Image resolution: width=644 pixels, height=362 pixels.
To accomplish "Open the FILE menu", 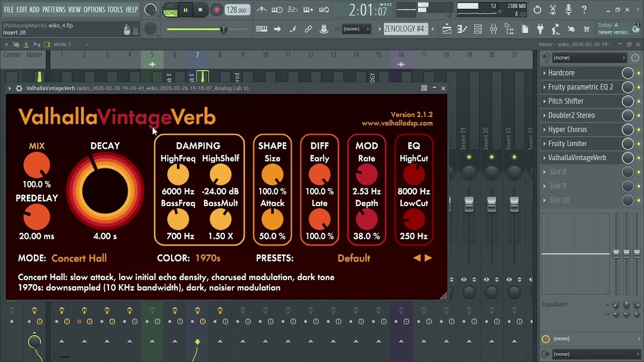I will (9, 10).
